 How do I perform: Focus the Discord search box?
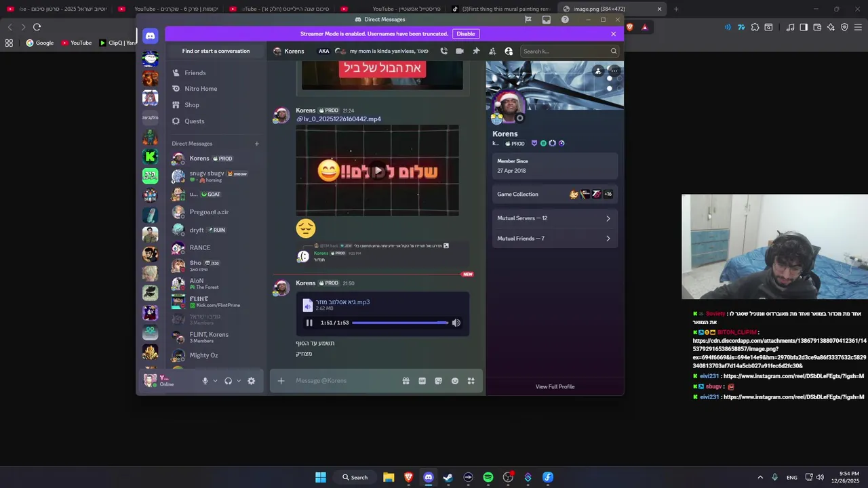(x=570, y=51)
